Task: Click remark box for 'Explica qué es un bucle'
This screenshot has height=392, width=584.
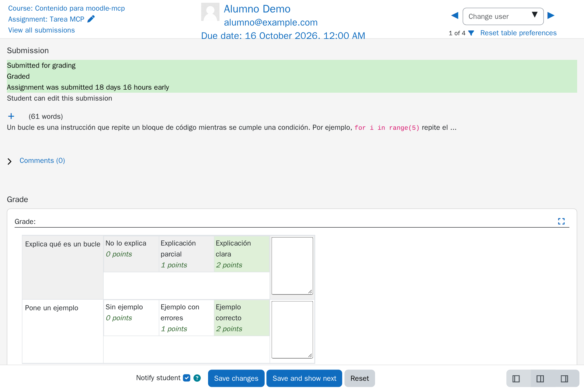Action: click(x=292, y=266)
